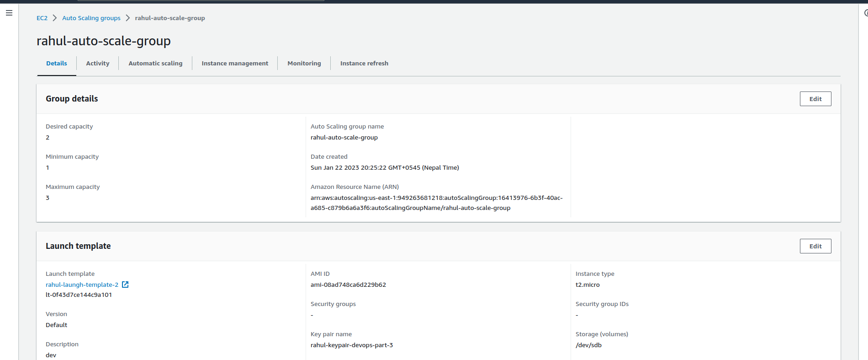Open the Automatic scaling tab
868x360 pixels.
[155, 64]
